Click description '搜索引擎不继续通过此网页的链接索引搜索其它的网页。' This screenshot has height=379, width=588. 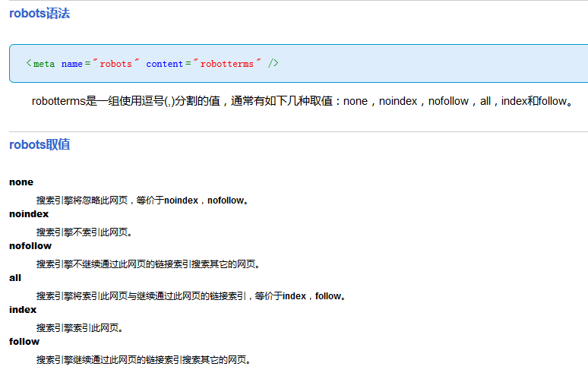[x=148, y=264]
